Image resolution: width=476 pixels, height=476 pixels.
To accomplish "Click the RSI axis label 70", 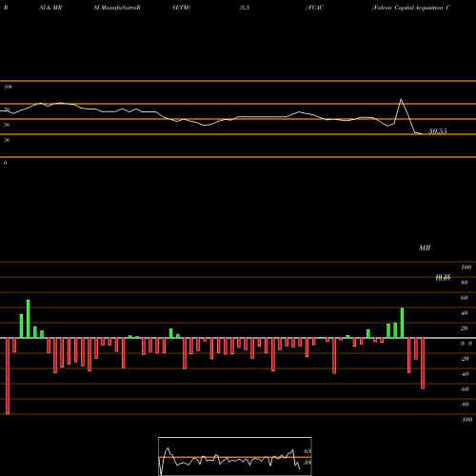I will (7, 109).
